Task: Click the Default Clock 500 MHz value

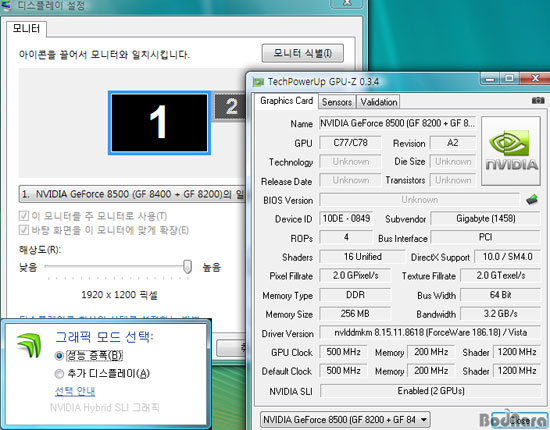Action: click(343, 371)
